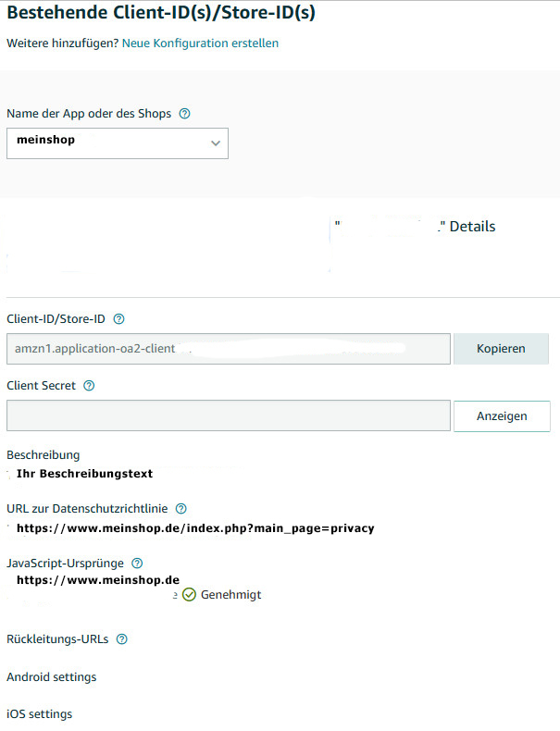This screenshot has width=560, height=731.
Task: Click the Client-ID/Store-ID text field
Action: click(x=229, y=349)
